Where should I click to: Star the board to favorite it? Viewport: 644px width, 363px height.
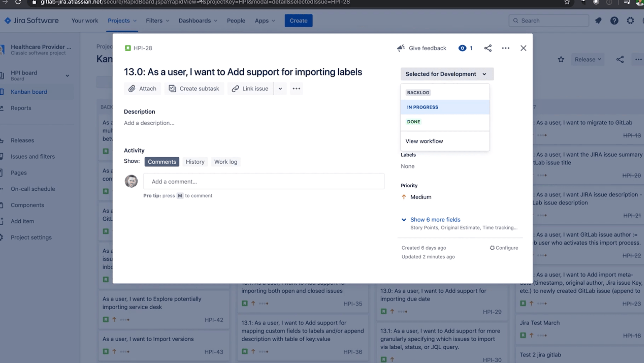click(x=561, y=60)
